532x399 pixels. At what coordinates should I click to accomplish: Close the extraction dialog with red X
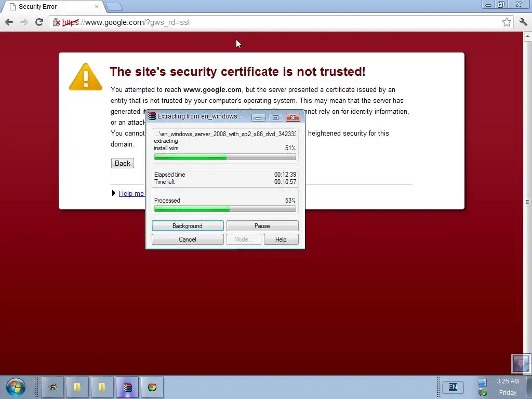pyautogui.click(x=293, y=118)
